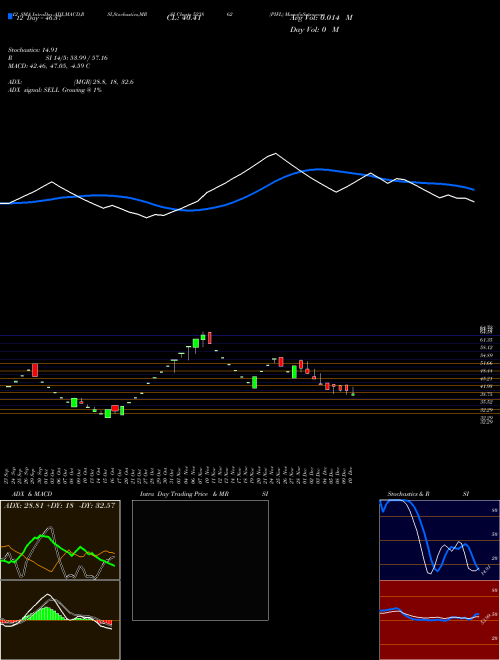Open the MACD histogram chart panel
The height and width of the screenshot is (660, 500).
(x=60, y=620)
